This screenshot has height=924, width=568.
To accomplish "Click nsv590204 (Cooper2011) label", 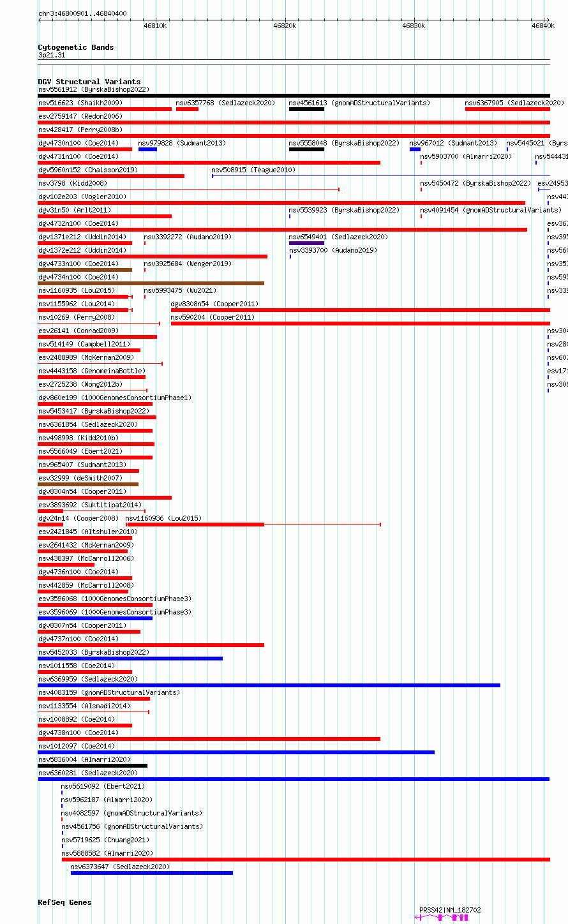I will pos(213,317).
